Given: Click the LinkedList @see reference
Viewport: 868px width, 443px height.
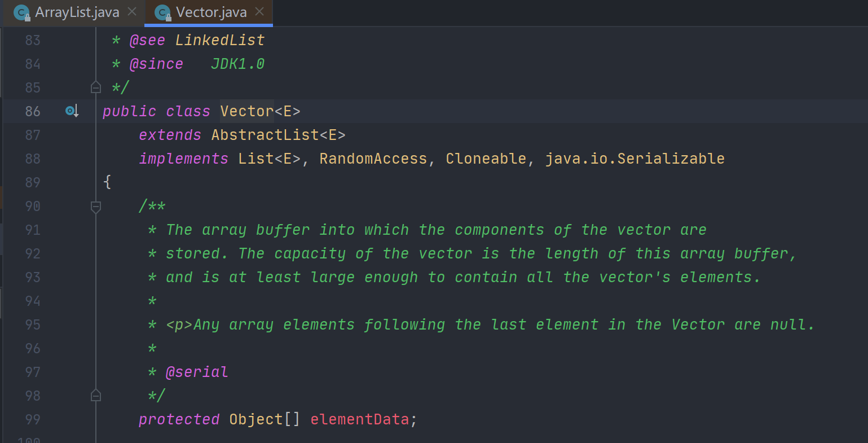Looking at the screenshot, I should (220, 40).
